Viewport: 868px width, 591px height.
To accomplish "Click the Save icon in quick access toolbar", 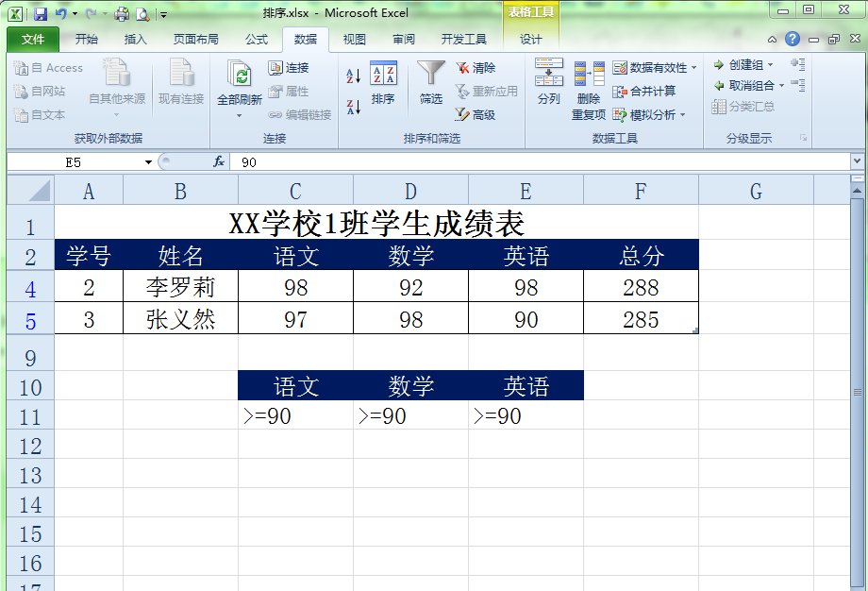I will tap(41, 14).
